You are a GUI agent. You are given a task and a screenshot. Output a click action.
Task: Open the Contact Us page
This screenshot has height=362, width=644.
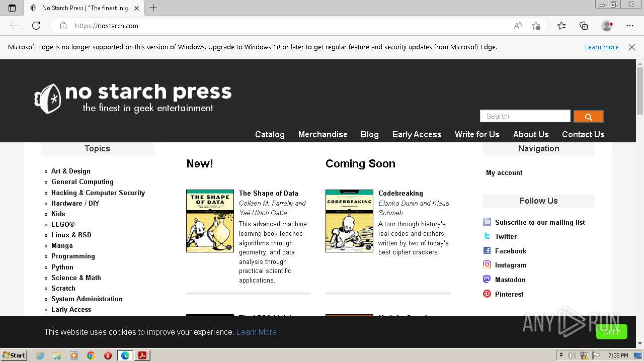tap(583, 134)
